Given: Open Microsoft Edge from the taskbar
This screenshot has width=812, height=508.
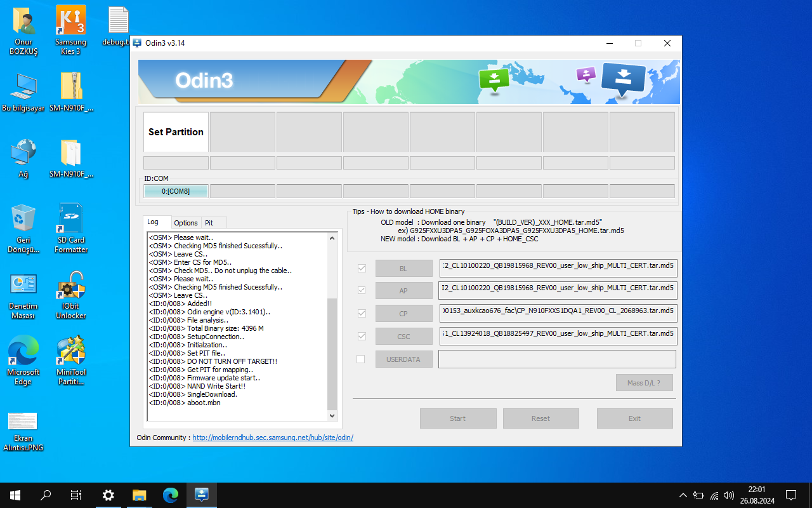Looking at the screenshot, I should pos(171,495).
